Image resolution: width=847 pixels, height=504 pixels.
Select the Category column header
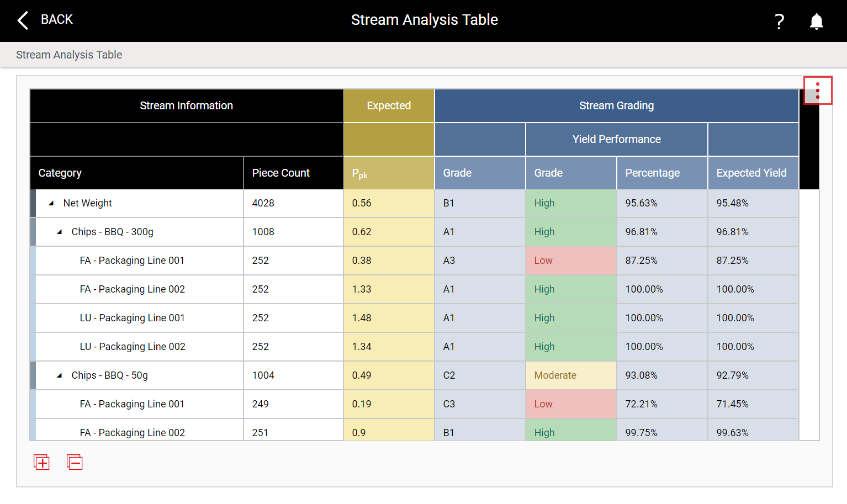[137, 173]
